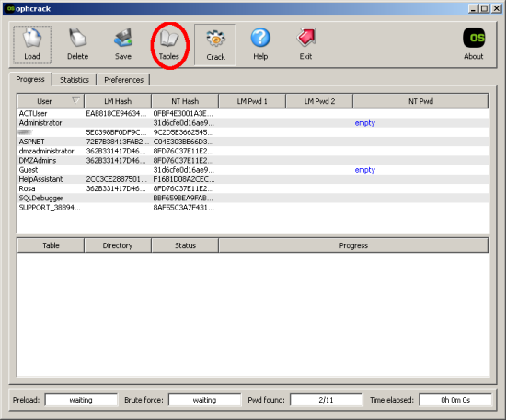506x420 pixels.
Task: Click NT hash 0FBF4E3001A3E of ACTUser
Action: 183,113
